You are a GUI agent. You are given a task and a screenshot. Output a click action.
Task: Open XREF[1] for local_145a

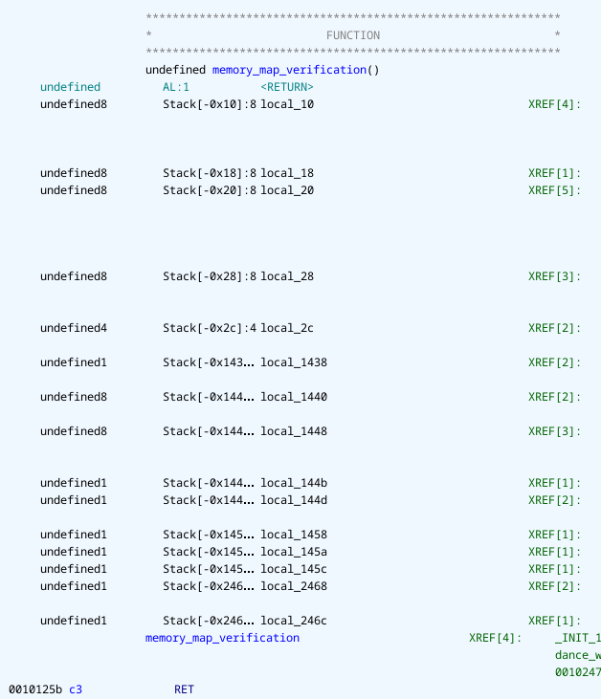(x=554, y=552)
